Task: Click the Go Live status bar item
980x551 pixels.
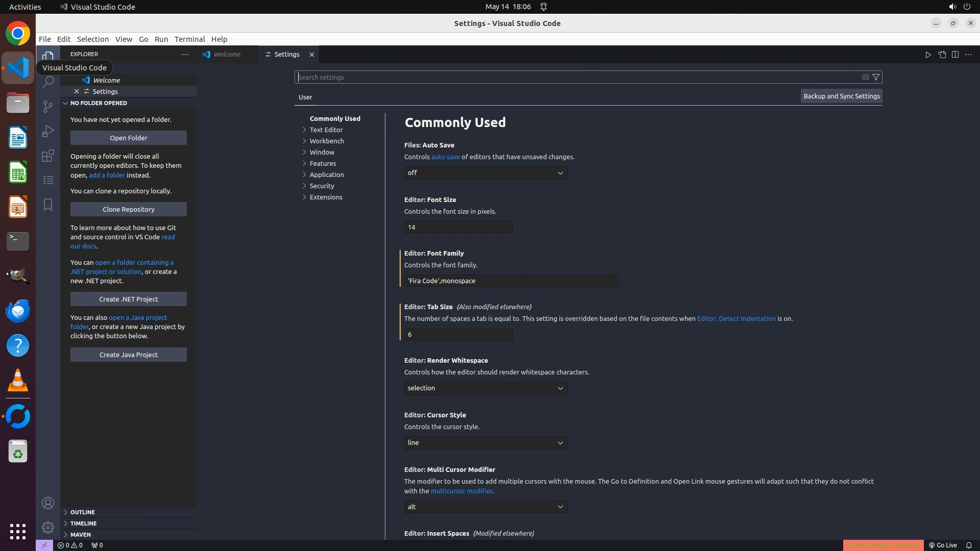Action: point(943,545)
